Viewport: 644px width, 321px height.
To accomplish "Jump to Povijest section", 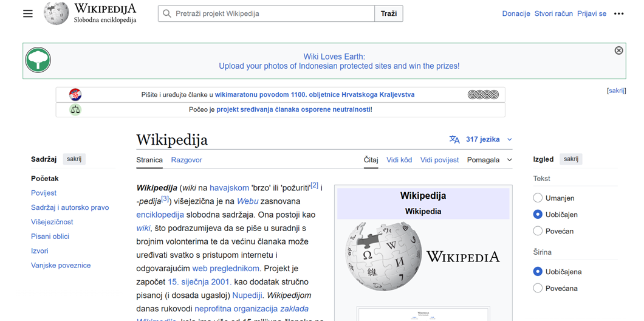I will coord(44,193).
